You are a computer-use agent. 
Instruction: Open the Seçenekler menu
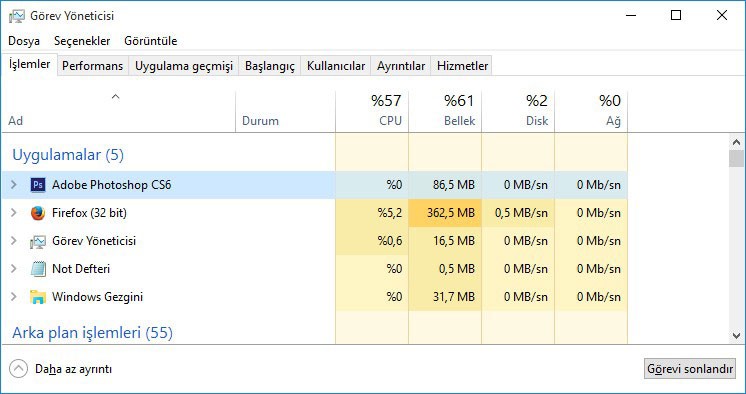[82, 41]
